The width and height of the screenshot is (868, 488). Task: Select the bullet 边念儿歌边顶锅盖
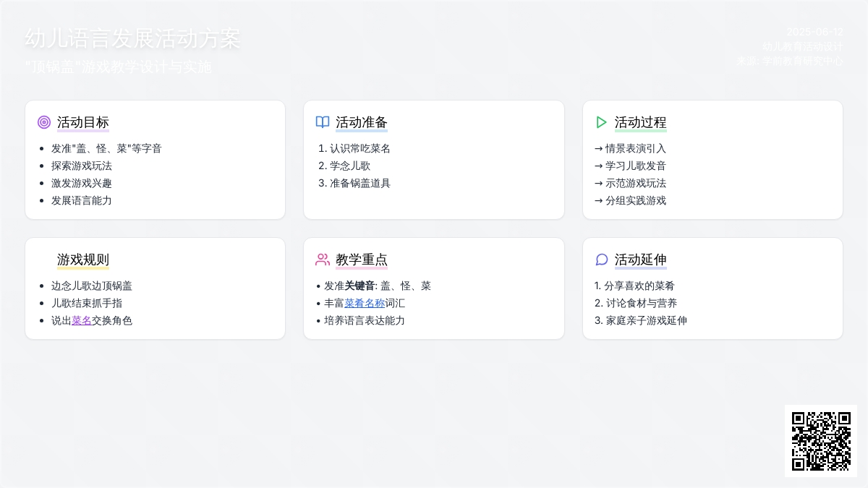click(x=92, y=286)
